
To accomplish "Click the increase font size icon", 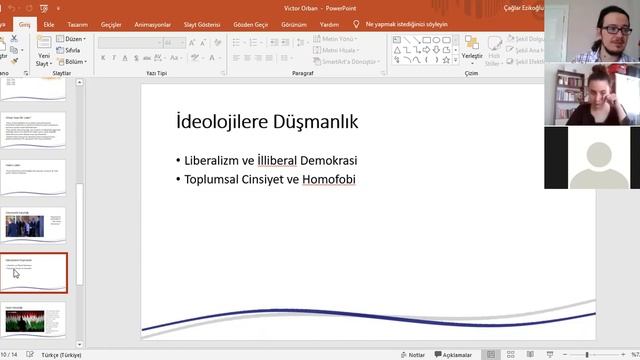I will coord(192,42).
